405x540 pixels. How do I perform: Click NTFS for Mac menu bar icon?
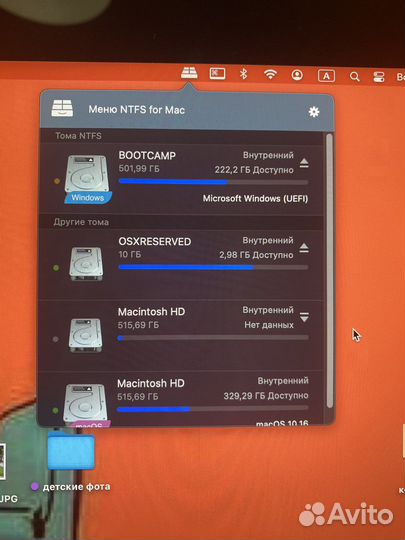[189, 73]
